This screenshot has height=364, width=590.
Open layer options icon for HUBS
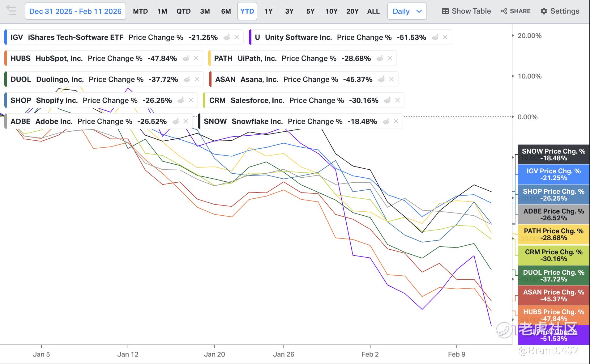[186, 58]
